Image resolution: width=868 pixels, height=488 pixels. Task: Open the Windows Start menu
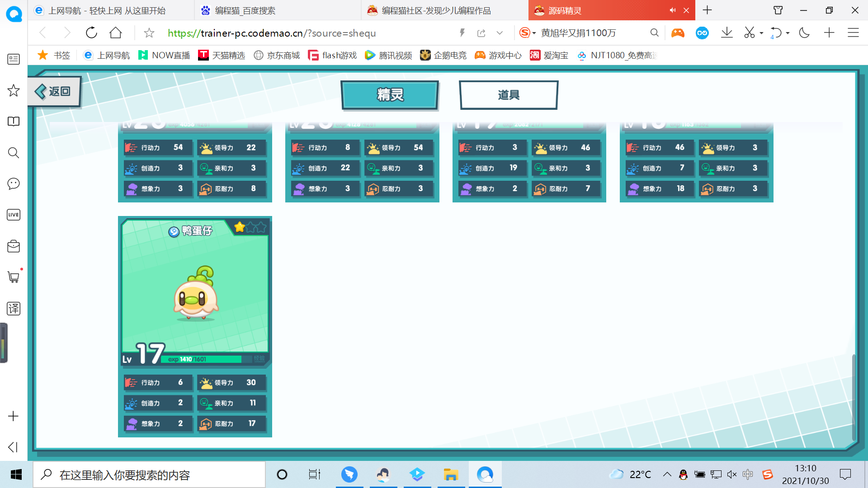coord(16,474)
